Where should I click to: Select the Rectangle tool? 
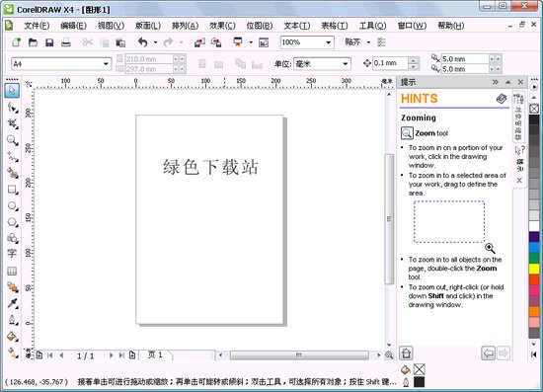click(13, 190)
